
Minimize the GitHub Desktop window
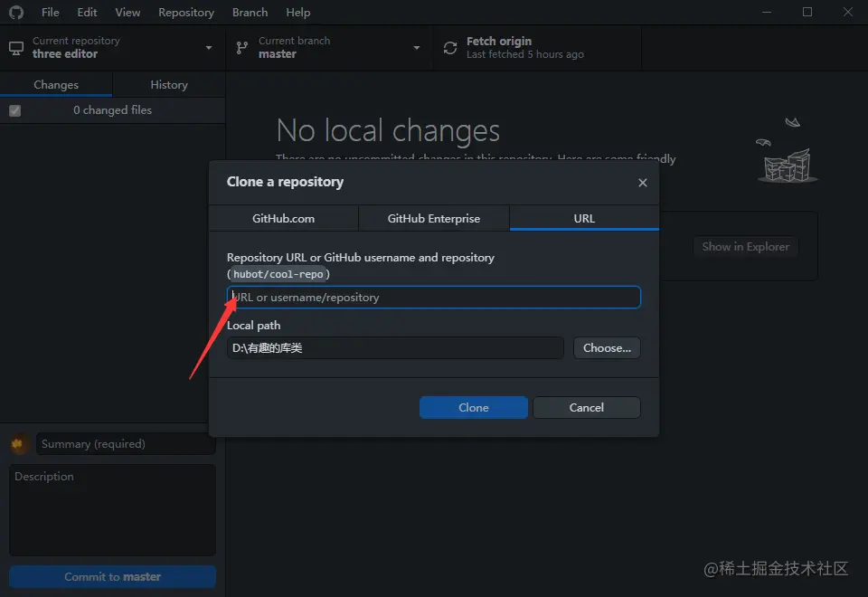point(767,12)
